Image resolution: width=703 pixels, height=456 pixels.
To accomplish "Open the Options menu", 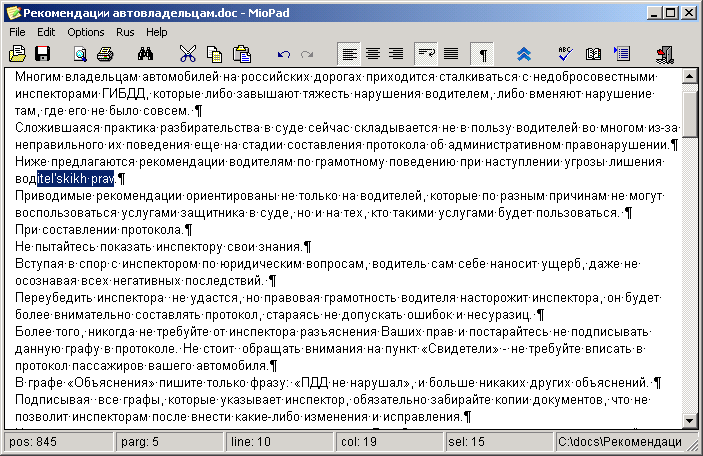I will pyautogui.click(x=86, y=32).
